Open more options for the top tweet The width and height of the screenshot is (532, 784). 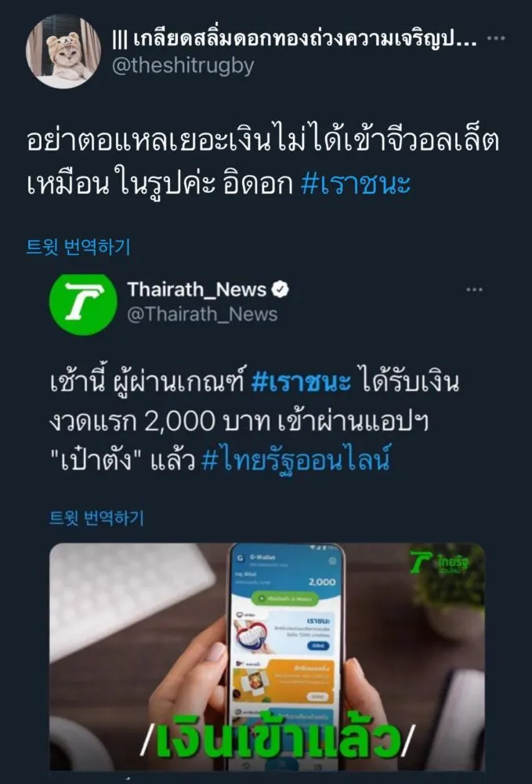(x=495, y=38)
